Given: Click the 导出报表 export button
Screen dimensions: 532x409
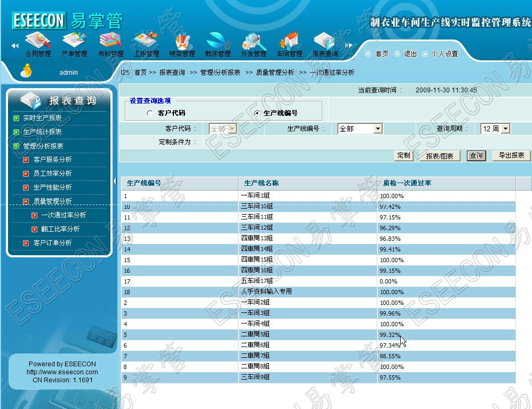Looking at the screenshot, I should (511, 155).
